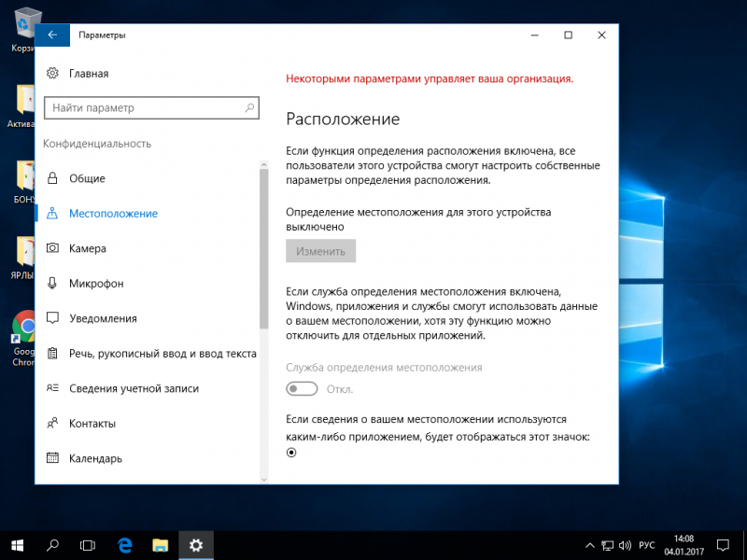Open taskbar search magnifier
The image size is (747, 560).
(x=52, y=545)
